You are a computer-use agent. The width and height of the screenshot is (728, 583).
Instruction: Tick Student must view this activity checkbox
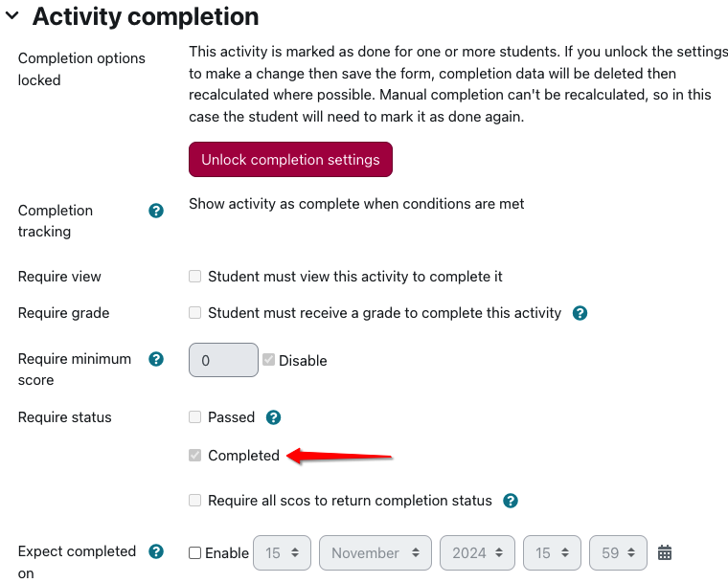pos(195,277)
